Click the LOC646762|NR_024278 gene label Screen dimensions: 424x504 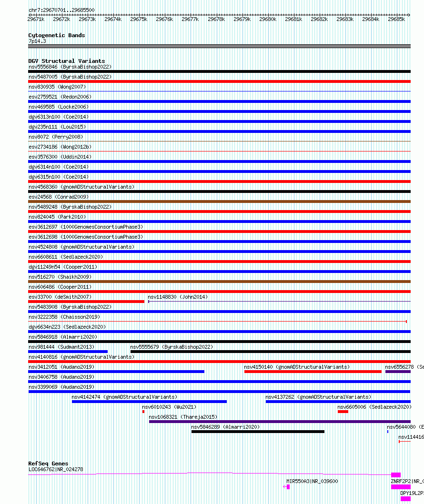point(56,469)
